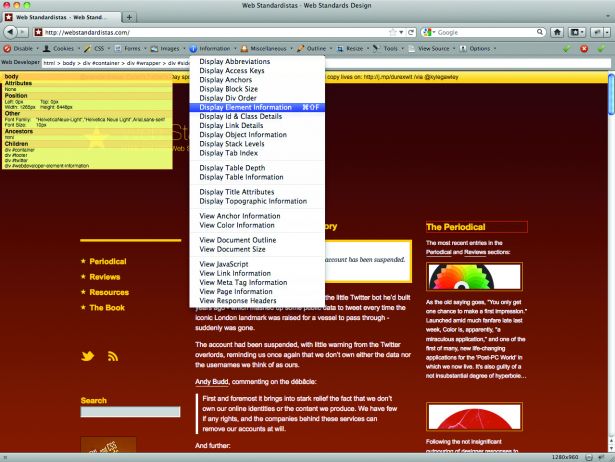
Task: Select Display Topographic Information
Action: click(x=257, y=201)
